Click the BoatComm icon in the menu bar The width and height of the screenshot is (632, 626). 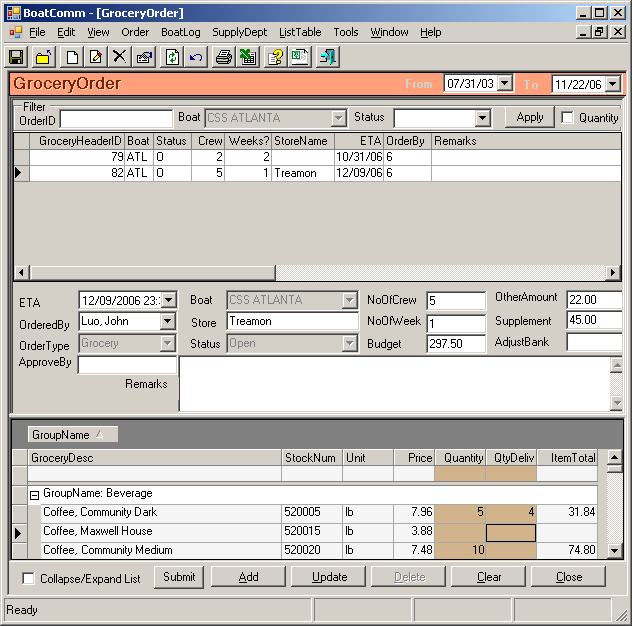click(16, 32)
